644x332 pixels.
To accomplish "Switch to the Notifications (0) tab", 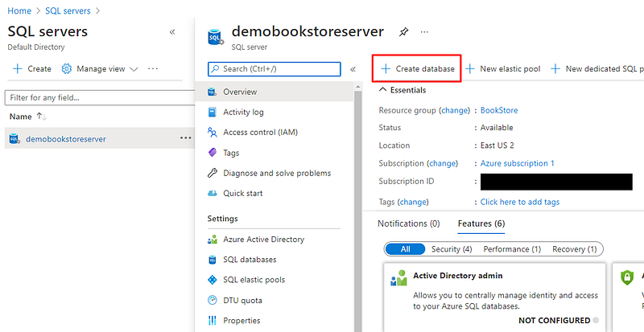I will pos(409,223).
